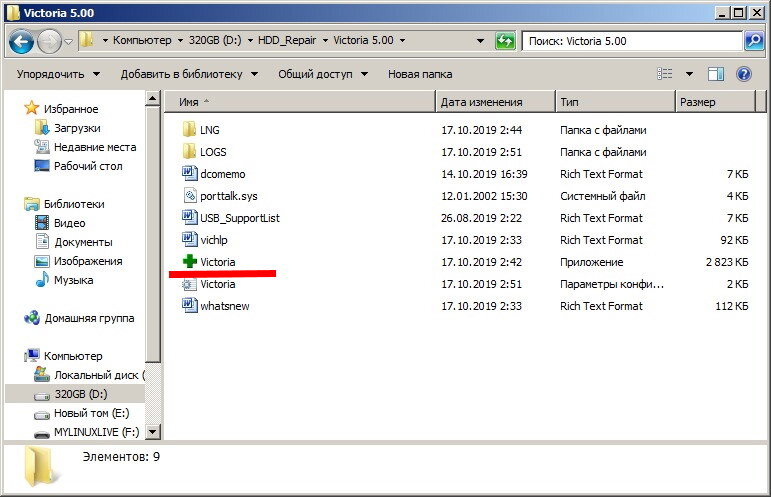The width and height of the screenshot is (771, 497).
Task: Click the navigation pane scroll up arrow
Action: pos(153,99)
